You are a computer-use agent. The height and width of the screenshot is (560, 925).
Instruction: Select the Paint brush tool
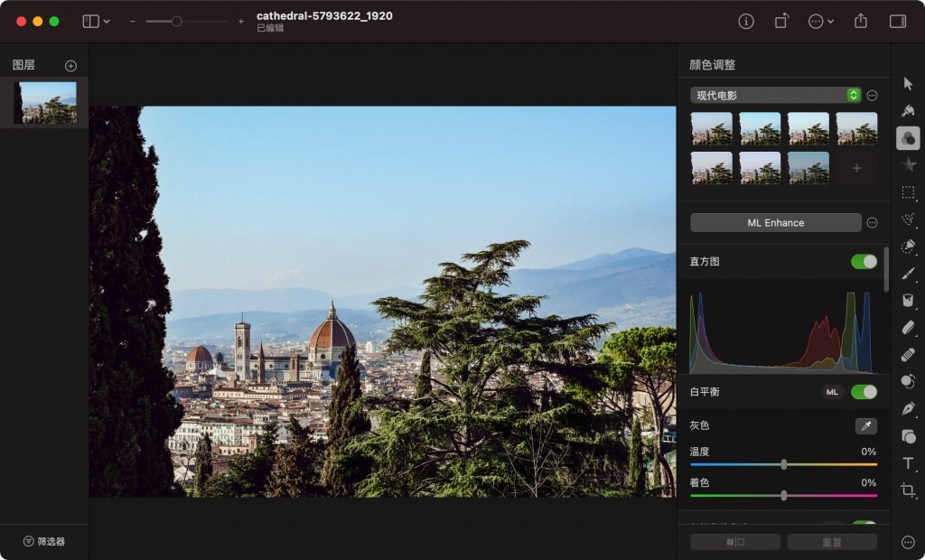click(x=908, y=274)
